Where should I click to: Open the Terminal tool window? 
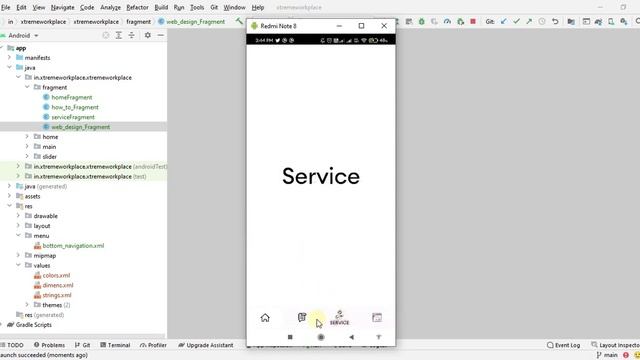pyautogui.click(x=115, y=345)
